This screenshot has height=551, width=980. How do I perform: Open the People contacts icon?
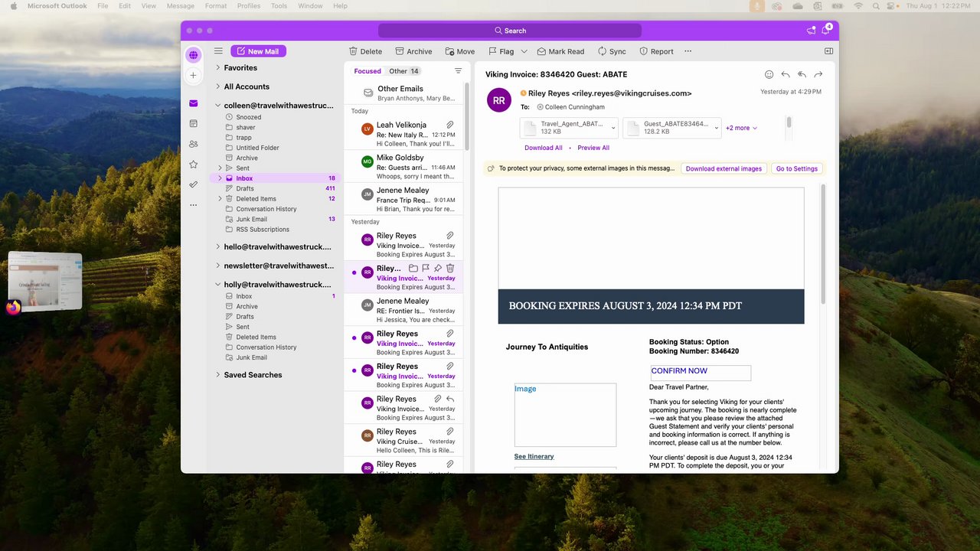coord(193,144)
